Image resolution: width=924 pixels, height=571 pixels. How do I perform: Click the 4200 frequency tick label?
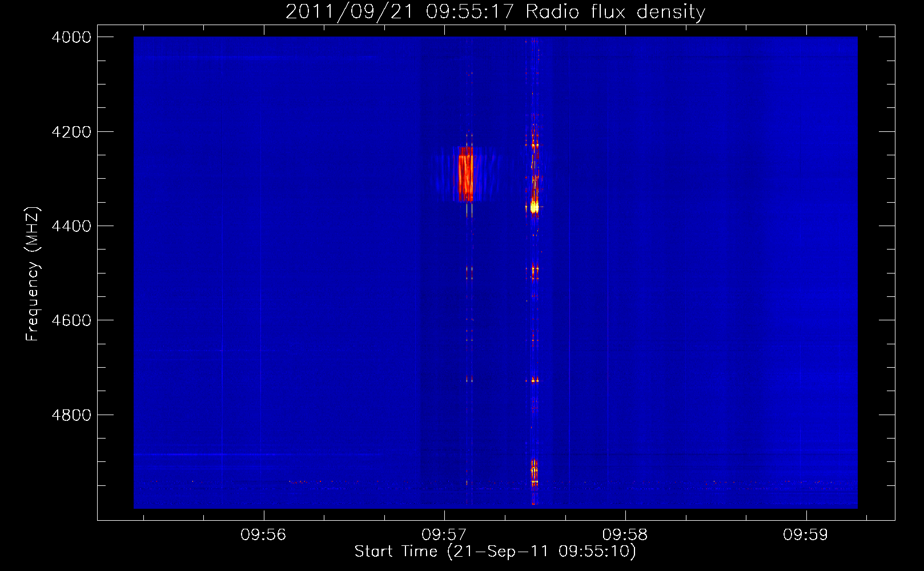[71, 132]
